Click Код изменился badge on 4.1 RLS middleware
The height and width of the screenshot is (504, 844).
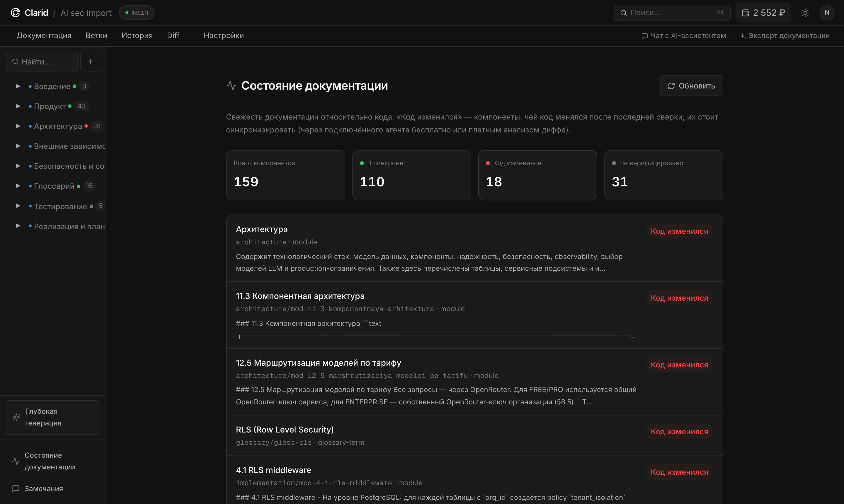click(x=679, y=472)
